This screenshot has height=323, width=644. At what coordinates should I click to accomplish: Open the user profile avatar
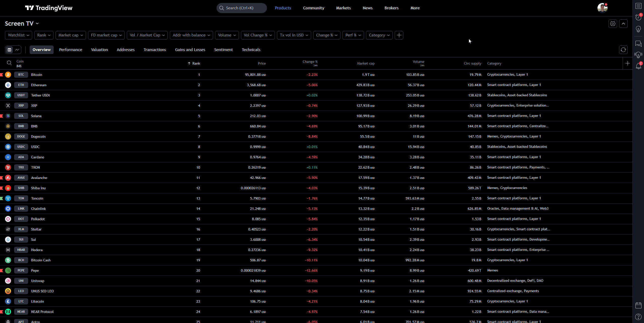602,8
